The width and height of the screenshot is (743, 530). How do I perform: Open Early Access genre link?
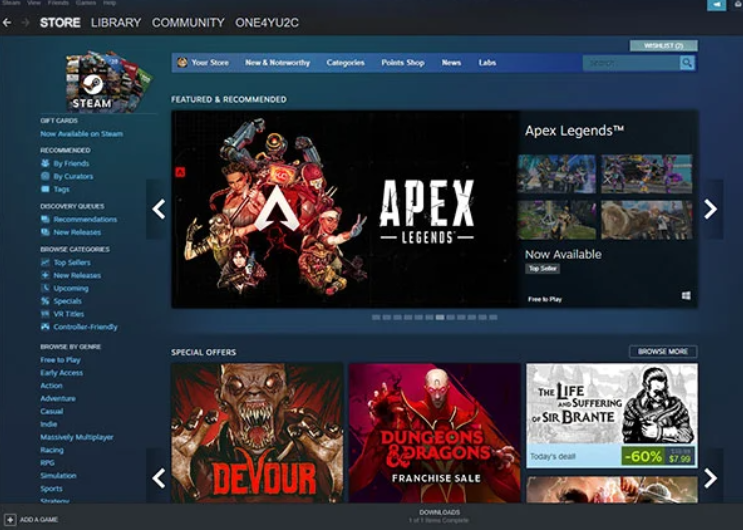(x=62, y=373)
